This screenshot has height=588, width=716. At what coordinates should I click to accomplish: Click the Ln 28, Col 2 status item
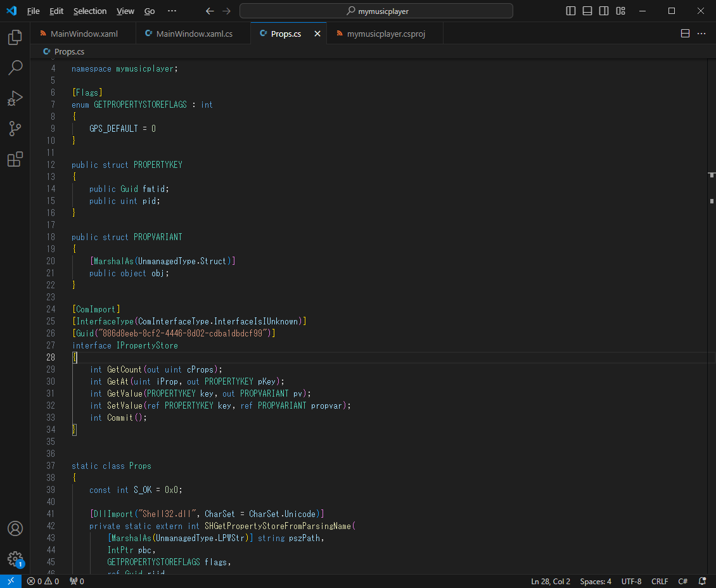[x=550, y=581]
